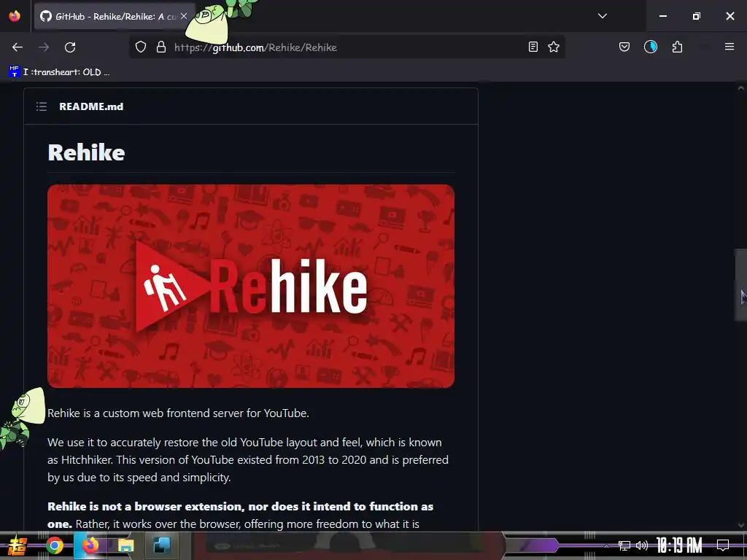The width and height of the screenshot is (747, 560).
Task: Click the Firefox back arrow
Action: [18, 47]
